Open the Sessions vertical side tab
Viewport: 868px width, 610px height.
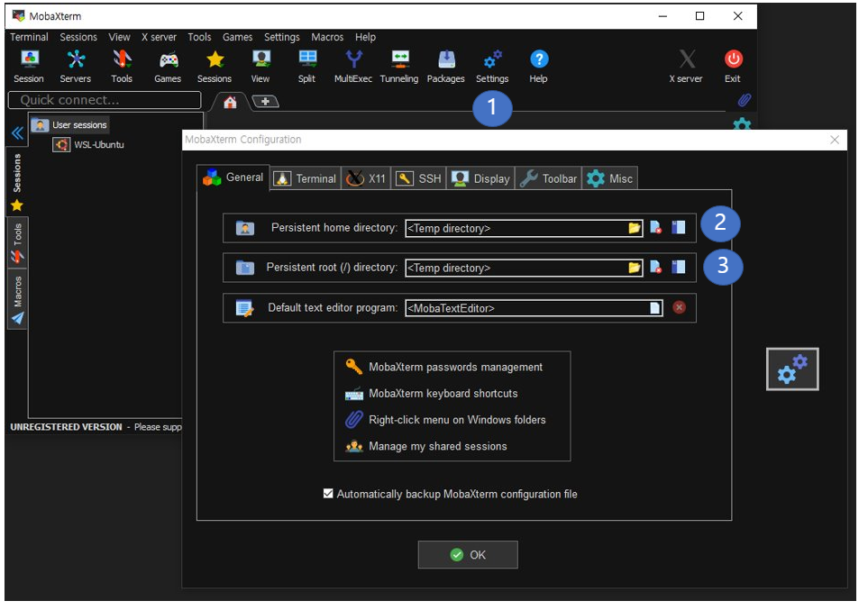click(x=17, y=181)
